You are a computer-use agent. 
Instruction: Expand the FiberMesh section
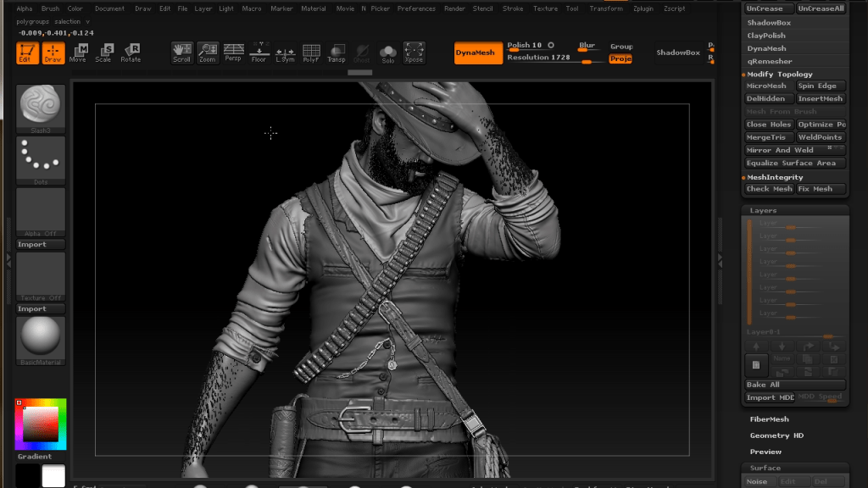coord(769,419)
